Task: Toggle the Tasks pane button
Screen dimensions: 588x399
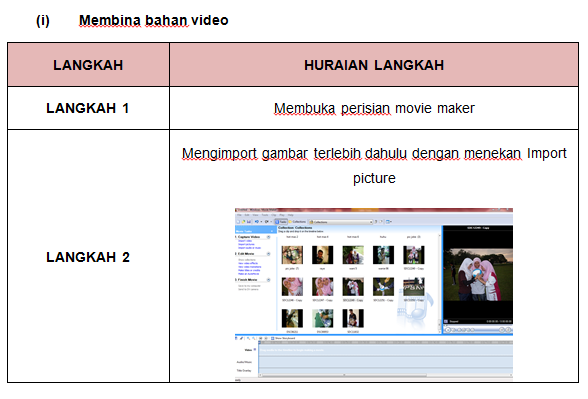Action: [x=281, y=222]
